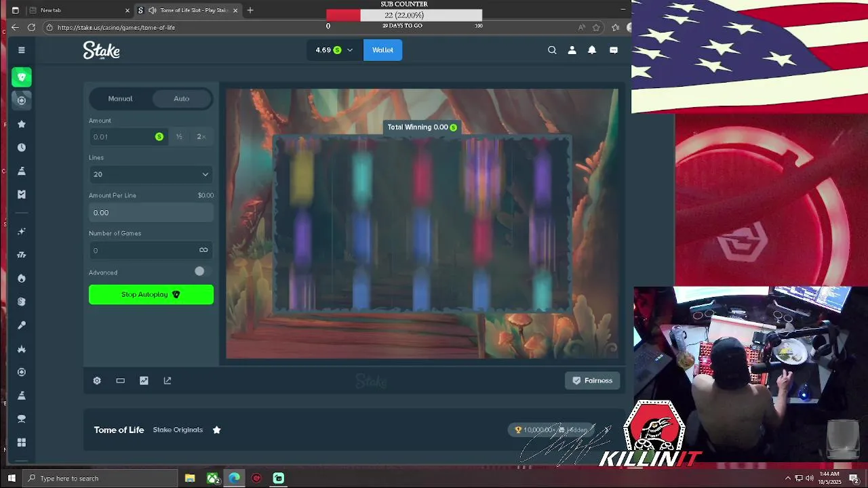Open the chat bubble icon in the header
The width and height of the screenshot is (868, 488).
pos(614,50)
